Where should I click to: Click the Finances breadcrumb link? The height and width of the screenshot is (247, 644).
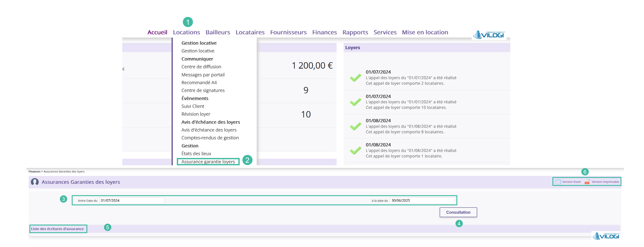(x=34, y=171)
